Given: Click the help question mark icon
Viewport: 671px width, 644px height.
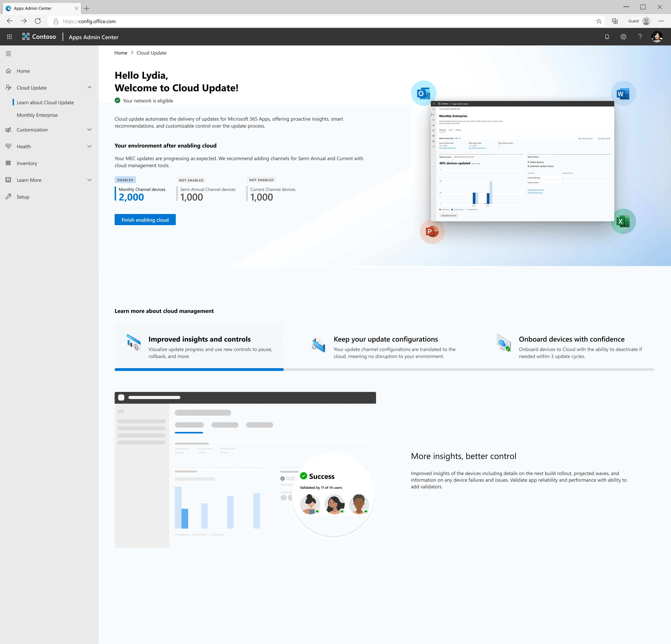Looking at the screenshot, I should pyautogui.click(x=640, y=37).
